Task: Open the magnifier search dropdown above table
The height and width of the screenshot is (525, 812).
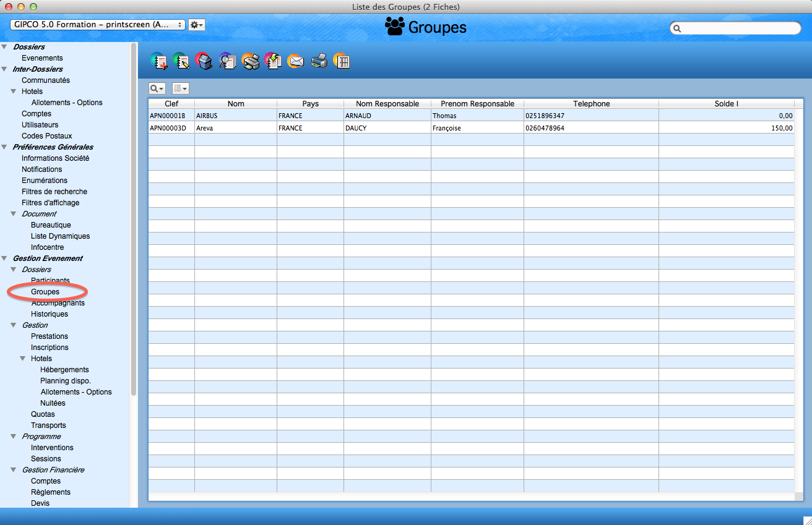Action: tap(157, 88)
